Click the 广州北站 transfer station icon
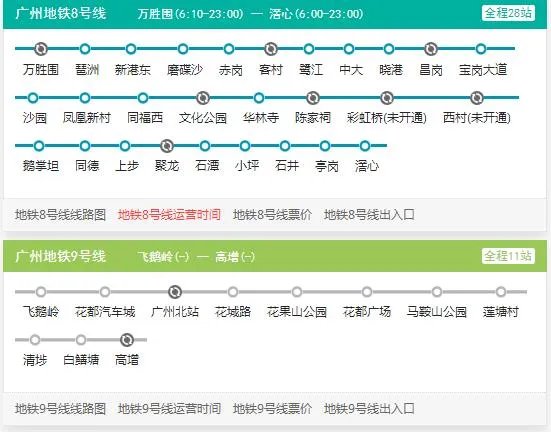 [175, 292]
